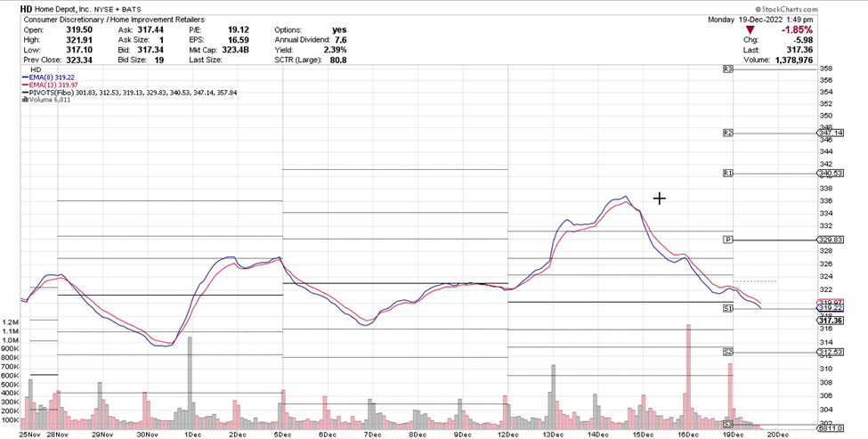The width and height of the screenshot is (868, 439).
Task: Click the Ask price 317.44
Action: (151, 30)
